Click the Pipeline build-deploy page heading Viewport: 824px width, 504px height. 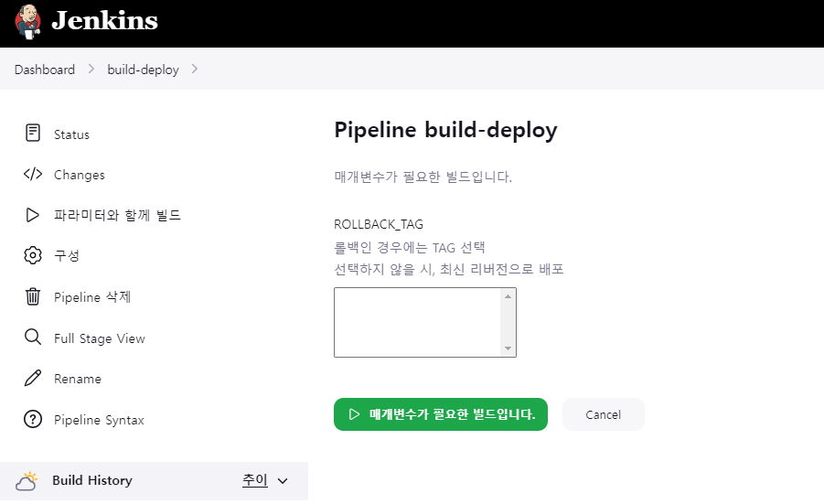pyautogui.click(x=445, y=130)
